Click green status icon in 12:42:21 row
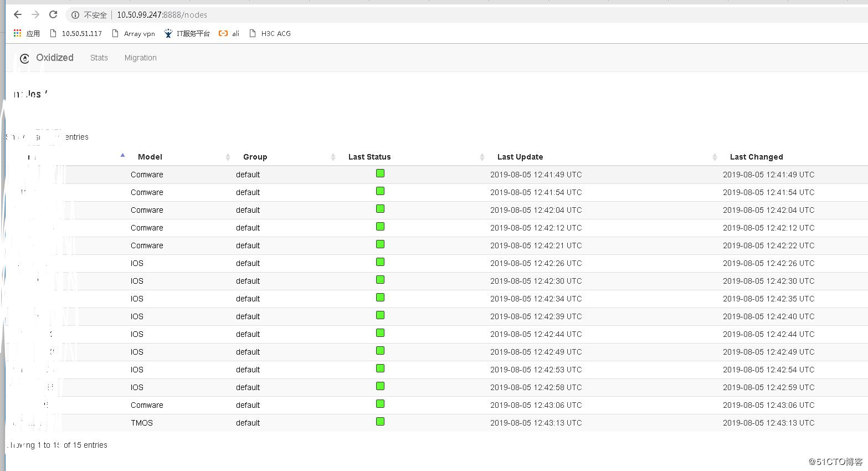Image resolution: width=868 pixels, height=471 pixels. pos(380,244)
